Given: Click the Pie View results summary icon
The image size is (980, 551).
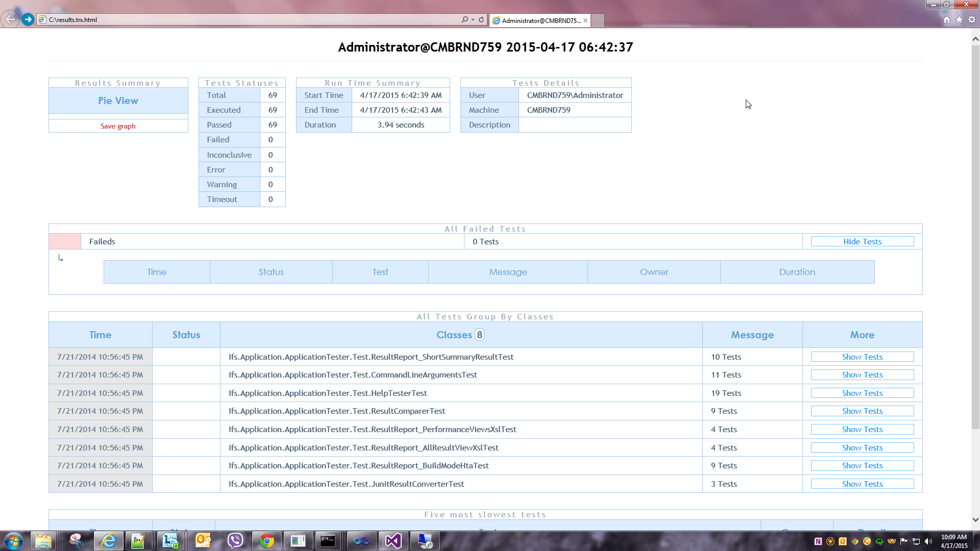Looking at the screenshot, I should tap(118, 100).
